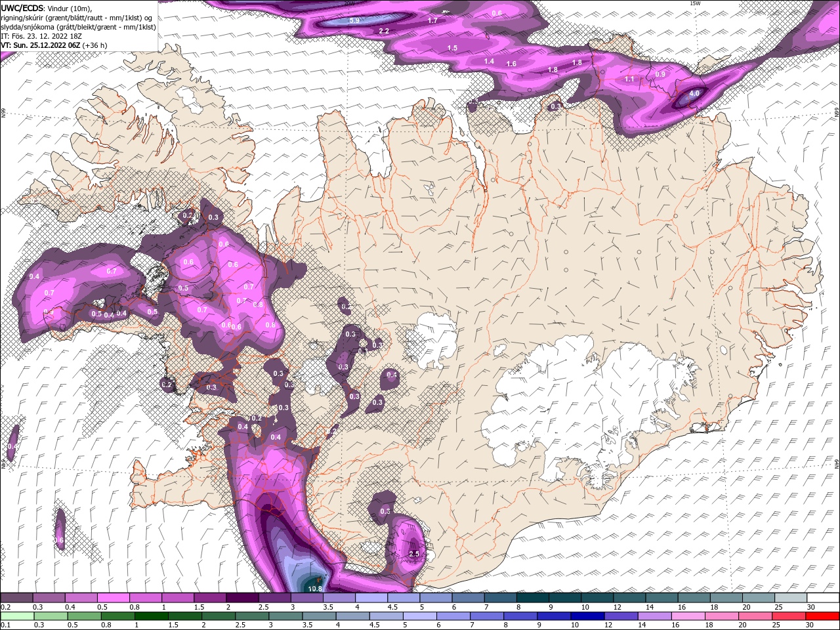
Task: Select the dark purple 2–2.5 snow scale swatch
Action: 241,598
